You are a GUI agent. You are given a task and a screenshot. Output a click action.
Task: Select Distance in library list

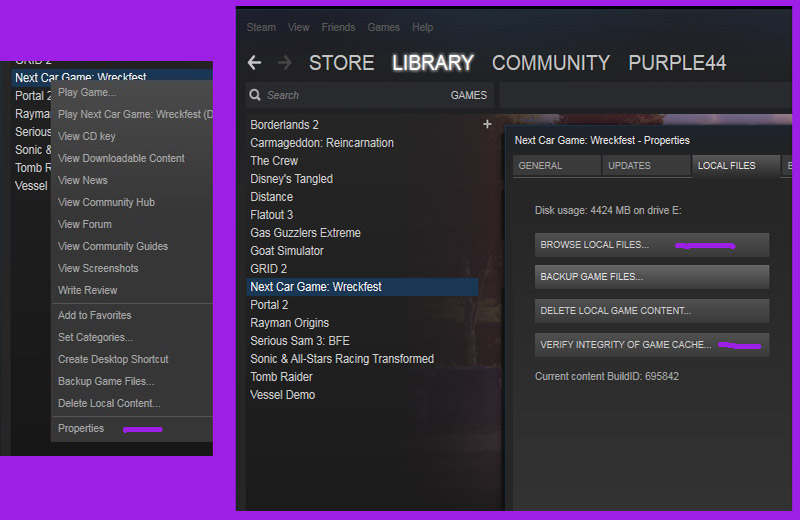271,196
